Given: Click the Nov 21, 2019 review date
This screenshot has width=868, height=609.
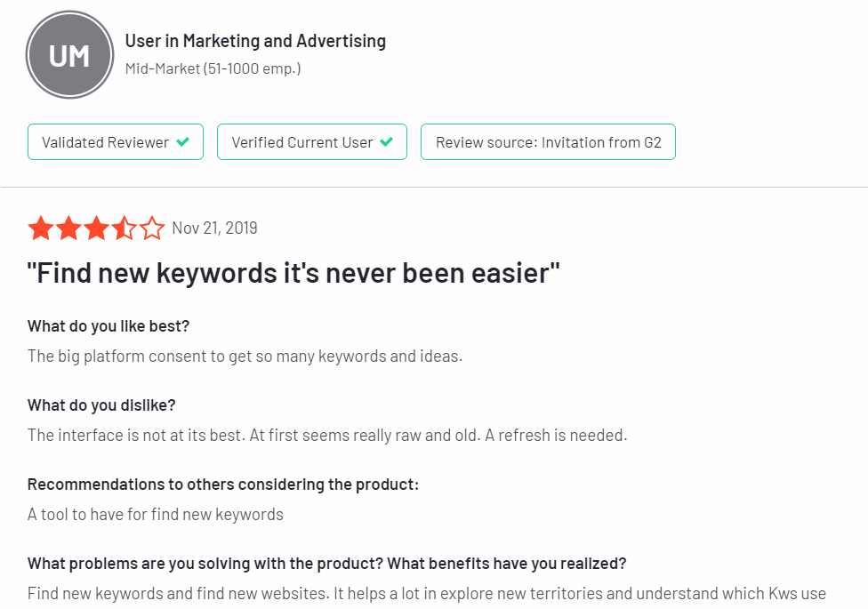Looking at the screenshot, I should (x=215, y=228).
